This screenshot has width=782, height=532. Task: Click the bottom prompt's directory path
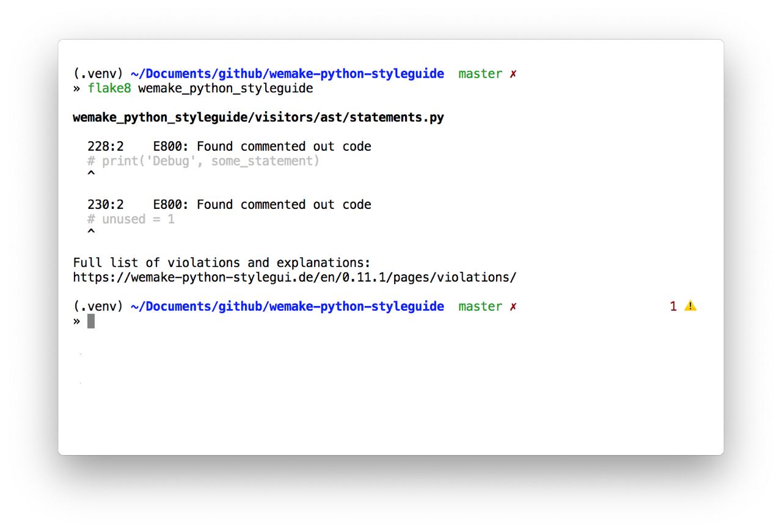tap(287, 307)
